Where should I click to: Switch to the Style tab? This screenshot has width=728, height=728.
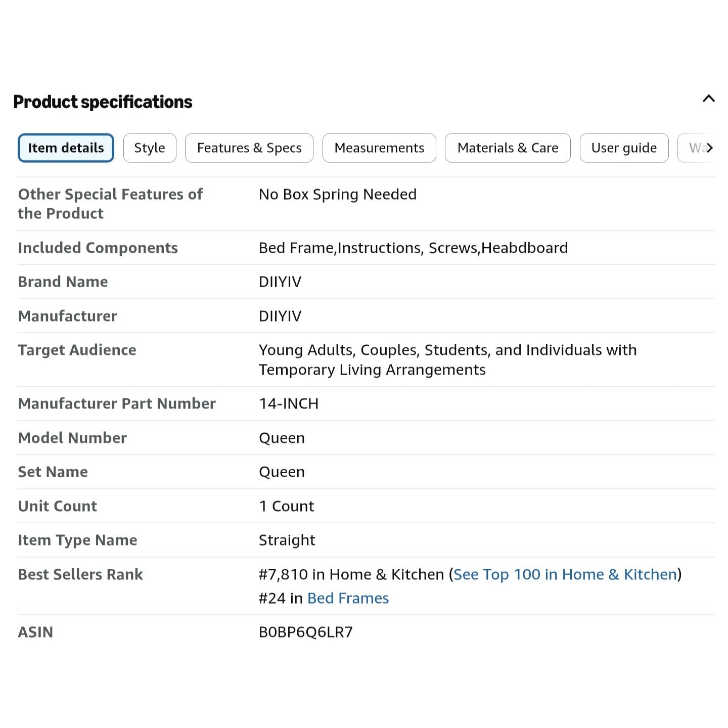tap(150, 148)
